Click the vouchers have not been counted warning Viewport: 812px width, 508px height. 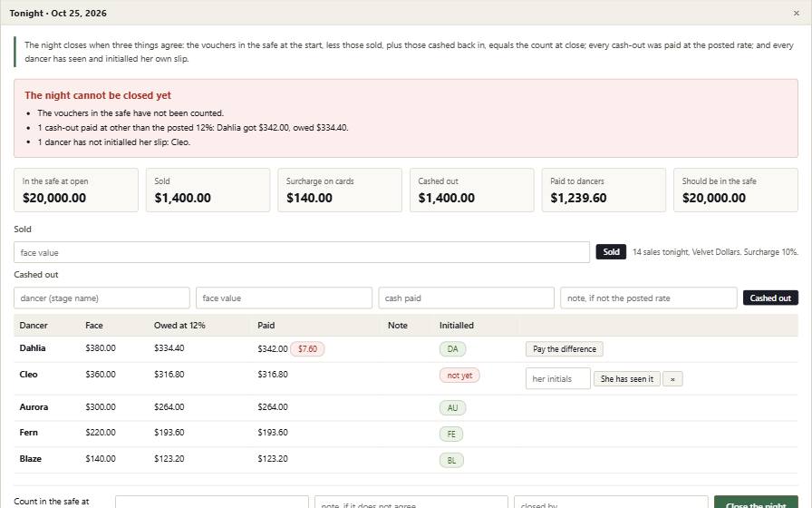[130, 113]
